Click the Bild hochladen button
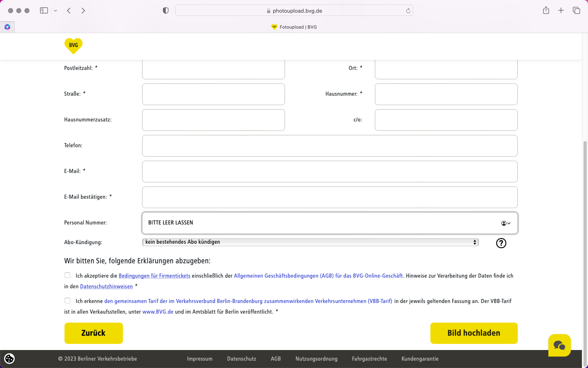 pyautogui.click(x=474, y=333)
